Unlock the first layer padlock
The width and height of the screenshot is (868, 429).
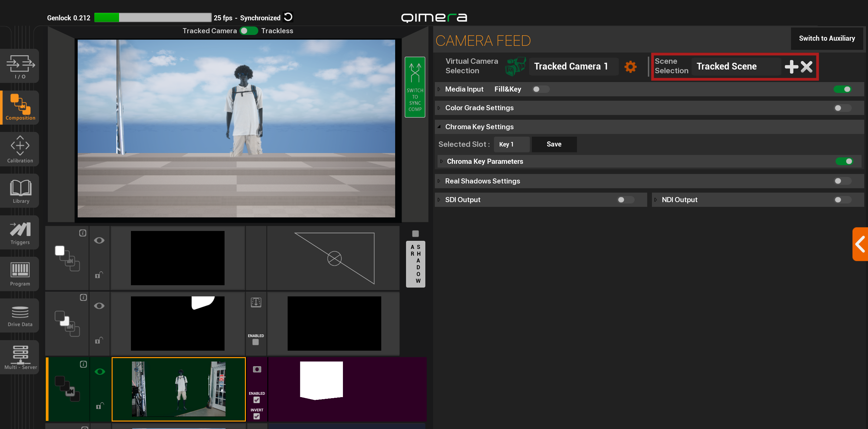click(x=99, y=275)
